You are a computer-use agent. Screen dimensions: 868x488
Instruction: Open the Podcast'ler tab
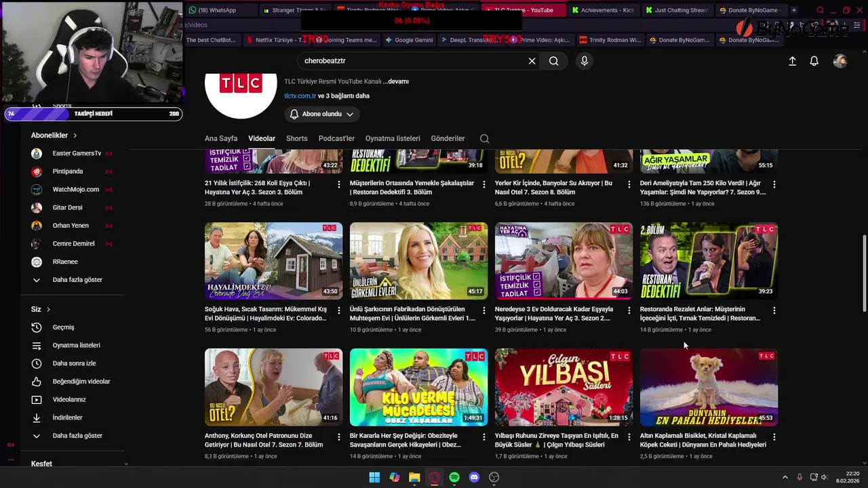pyautogui.click(x=336, y=138)
